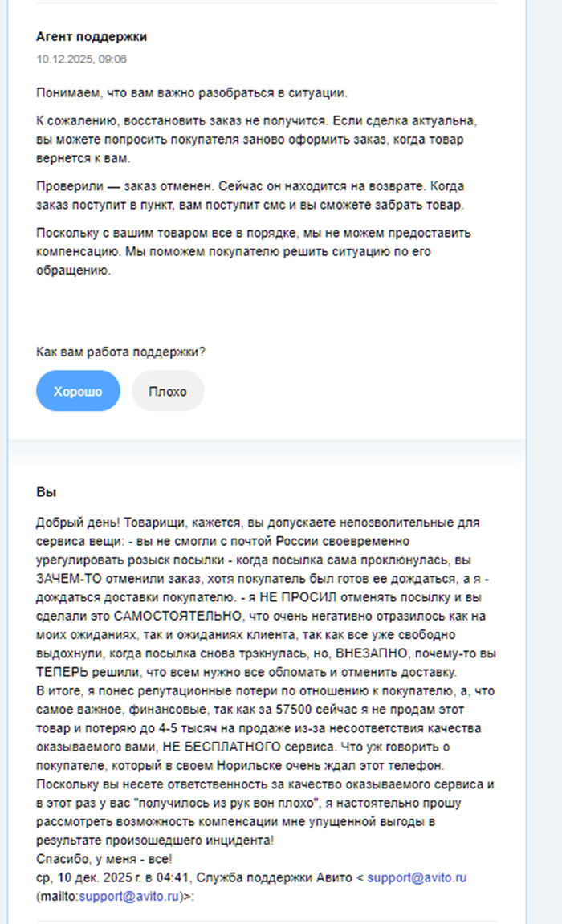This screenshot has width=562, height=924.
Task: Click the paragraph starting "Понимаем, что вам важно"
Action: pos(191,92)
